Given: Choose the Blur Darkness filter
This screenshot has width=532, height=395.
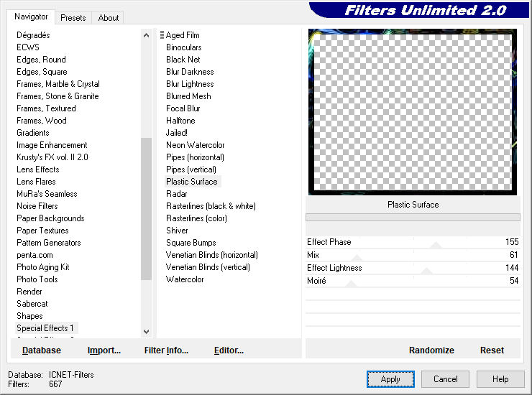Looking at the screenshot, I should [190, 72].
